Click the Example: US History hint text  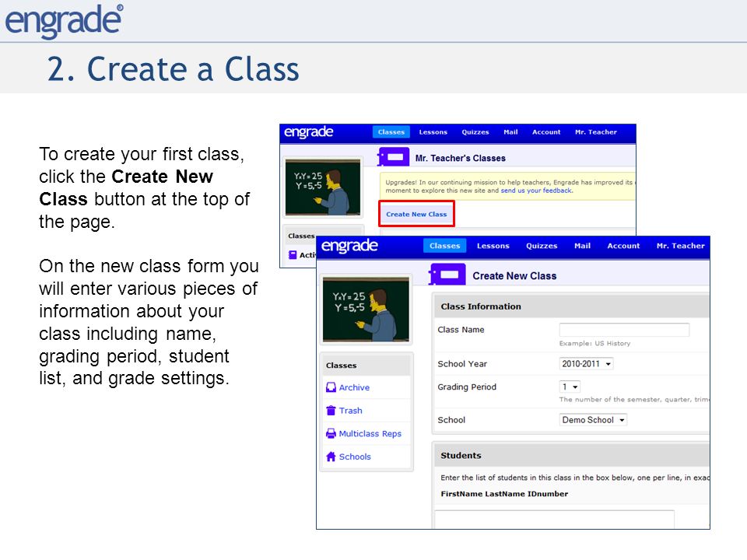[x=594, y=343]
